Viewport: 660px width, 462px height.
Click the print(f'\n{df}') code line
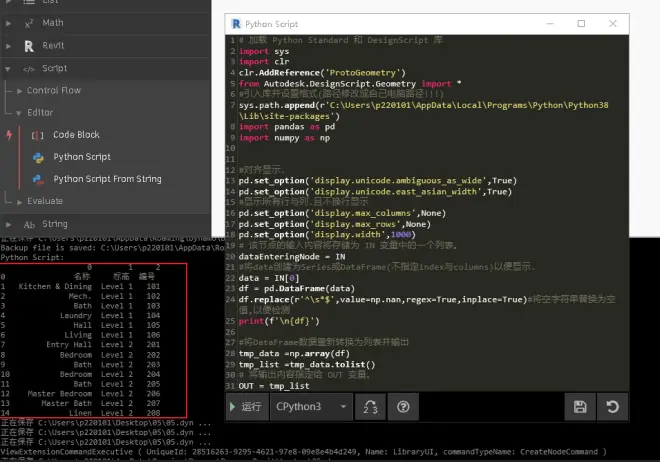[x=279, y=321]
